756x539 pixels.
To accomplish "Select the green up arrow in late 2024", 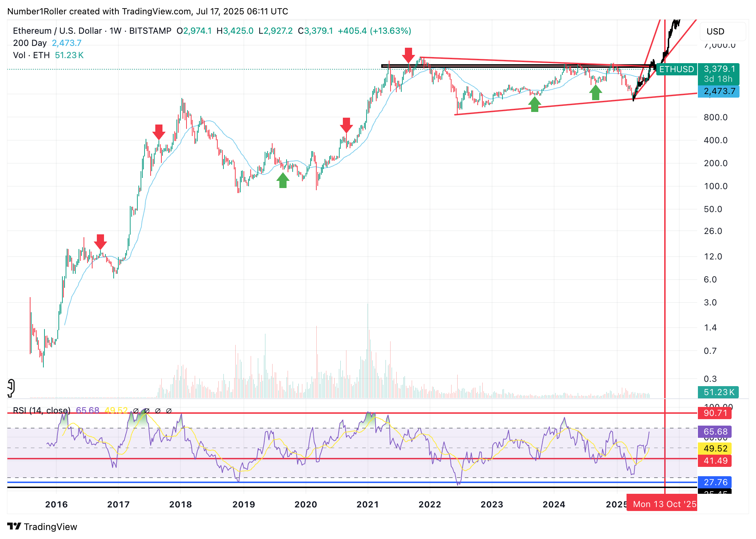I will [x=595, y=93].
